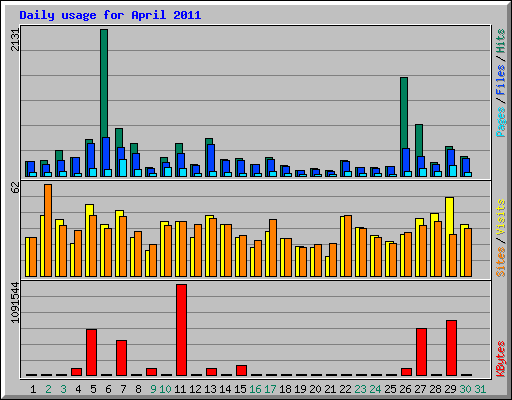The height and width of the screenshot is (400, 512).
Task: Select the red KBytes bar for day 5
Action: click(91, 352)
